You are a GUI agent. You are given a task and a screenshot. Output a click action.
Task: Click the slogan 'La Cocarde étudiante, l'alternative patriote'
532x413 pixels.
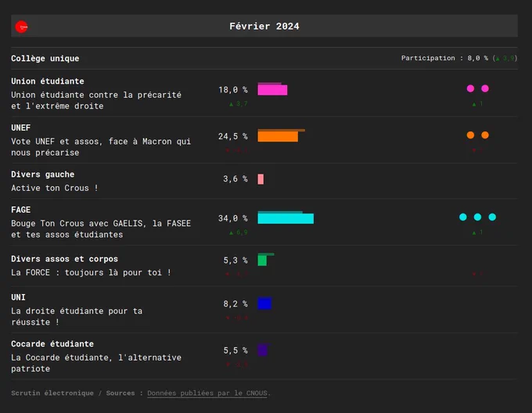96,363
